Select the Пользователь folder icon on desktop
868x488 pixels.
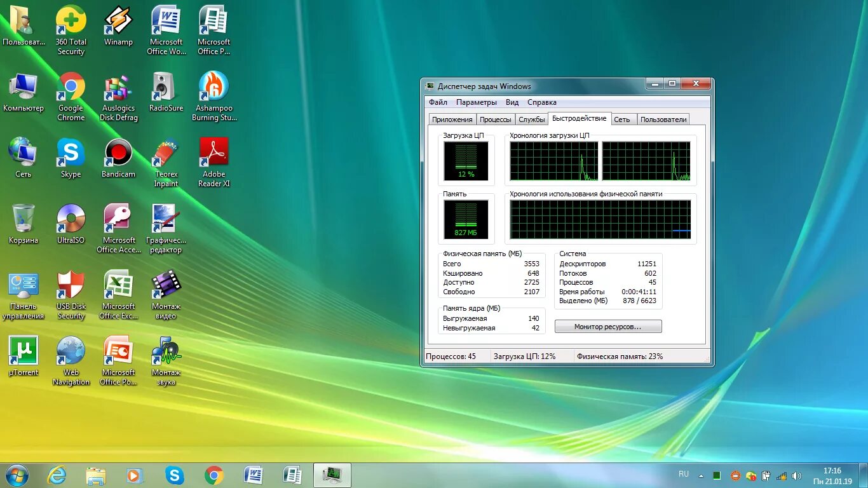click(x=24, y=26)
